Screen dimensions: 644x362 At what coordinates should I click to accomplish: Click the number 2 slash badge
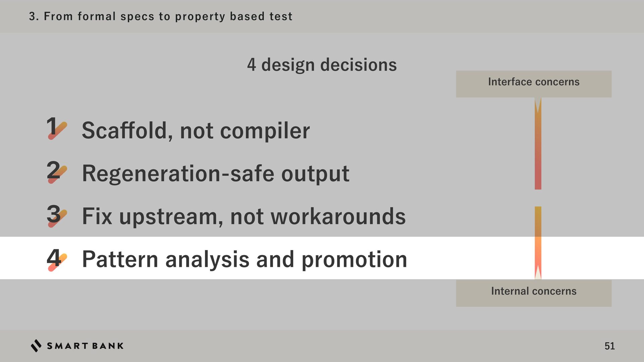(x=56, y=172)
